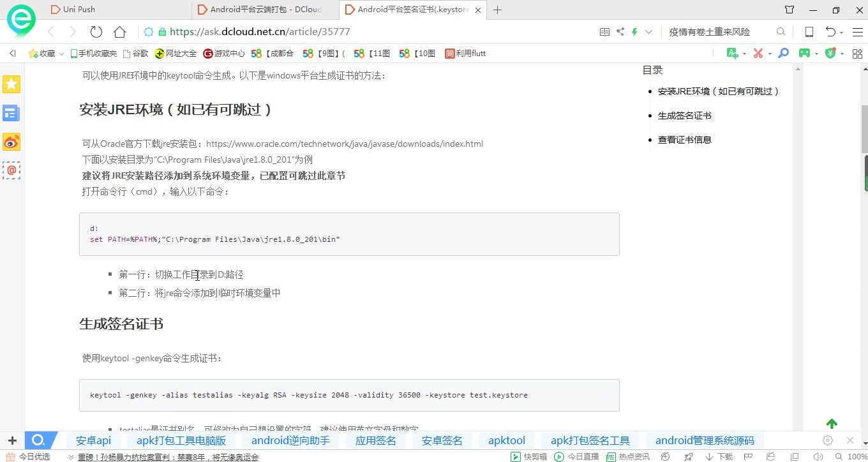Click the blue list sidebar icon
The image size is (868, 462).
[x=11, y=114]
